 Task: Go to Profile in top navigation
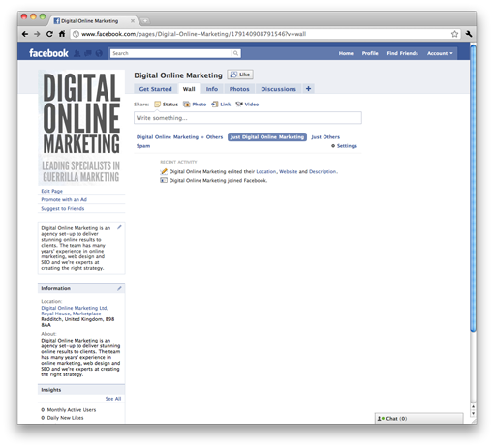coord(370,53)
